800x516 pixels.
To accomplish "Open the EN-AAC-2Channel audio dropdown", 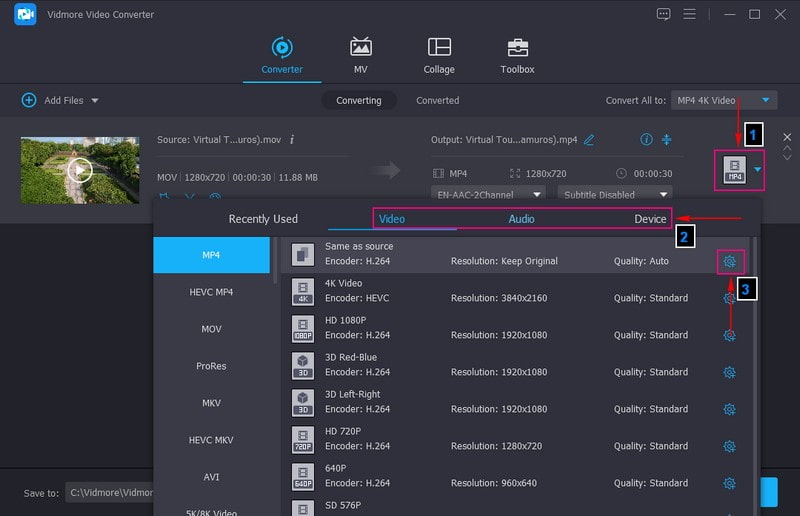I will (489, 195).
